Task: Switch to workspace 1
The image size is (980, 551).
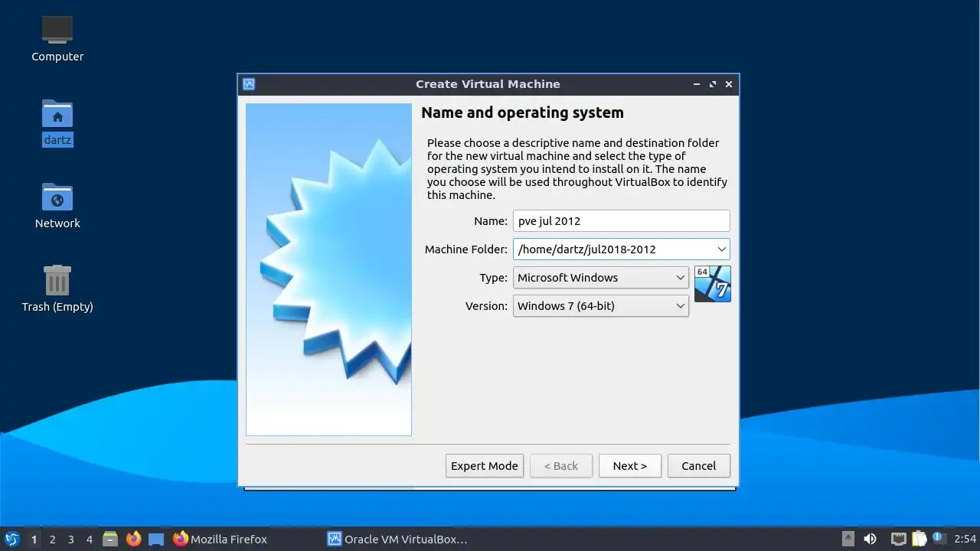Action: tap(34, 539)
